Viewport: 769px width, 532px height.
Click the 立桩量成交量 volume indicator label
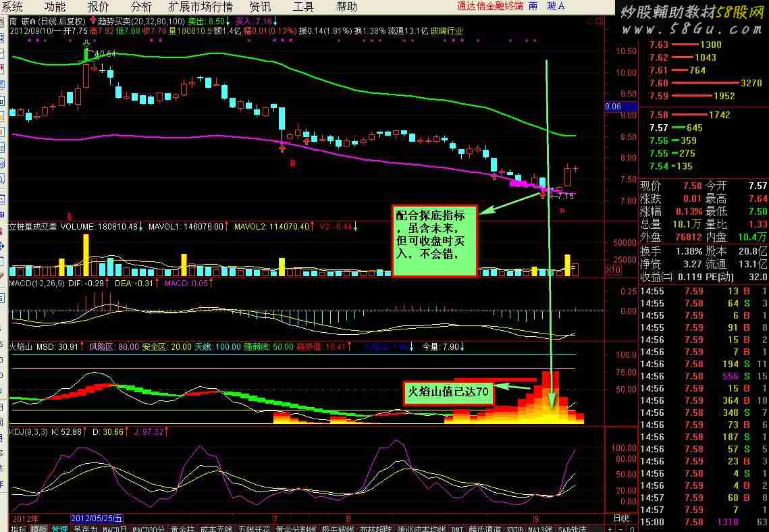(x=33, y=227)
